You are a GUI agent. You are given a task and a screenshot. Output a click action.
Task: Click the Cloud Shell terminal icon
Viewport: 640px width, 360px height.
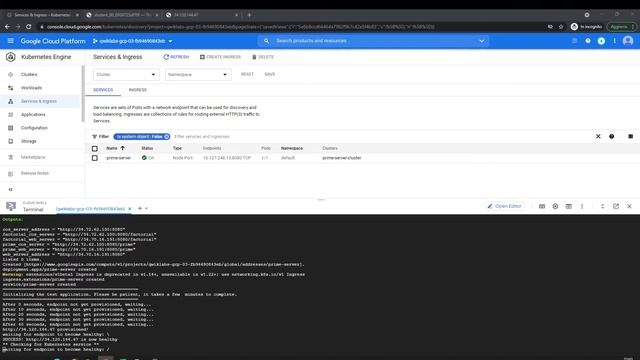point(11,206)
